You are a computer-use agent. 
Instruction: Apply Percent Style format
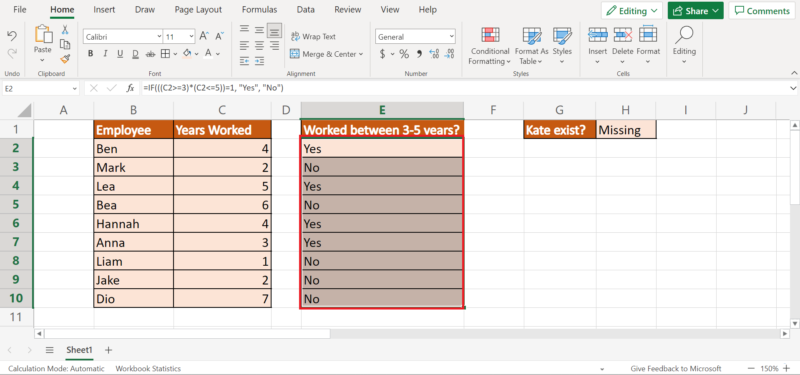click(404, 54)
